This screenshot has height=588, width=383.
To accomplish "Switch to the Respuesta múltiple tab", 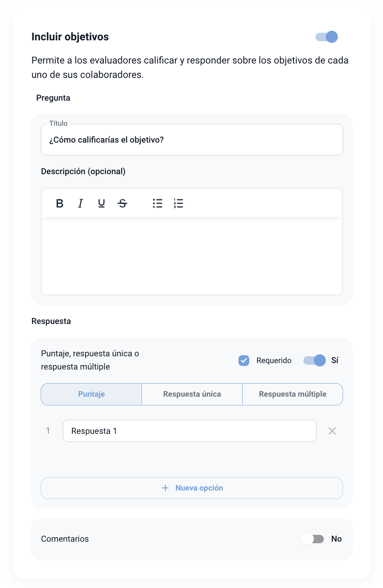I will [293, 394].
